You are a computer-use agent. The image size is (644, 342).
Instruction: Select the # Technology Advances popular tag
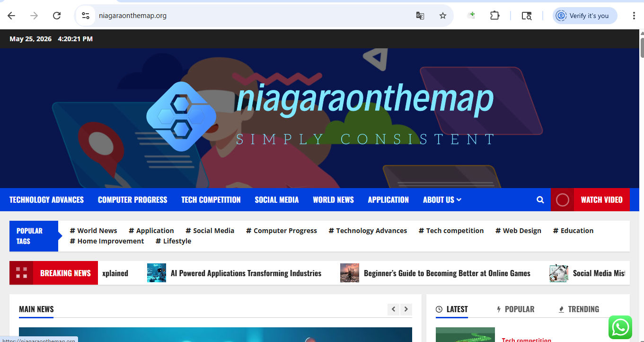368,231
